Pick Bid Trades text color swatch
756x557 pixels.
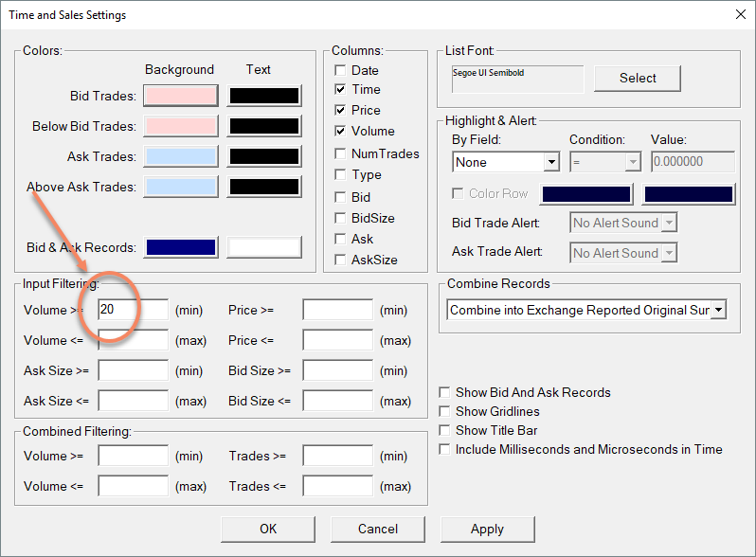pos(264,96)
